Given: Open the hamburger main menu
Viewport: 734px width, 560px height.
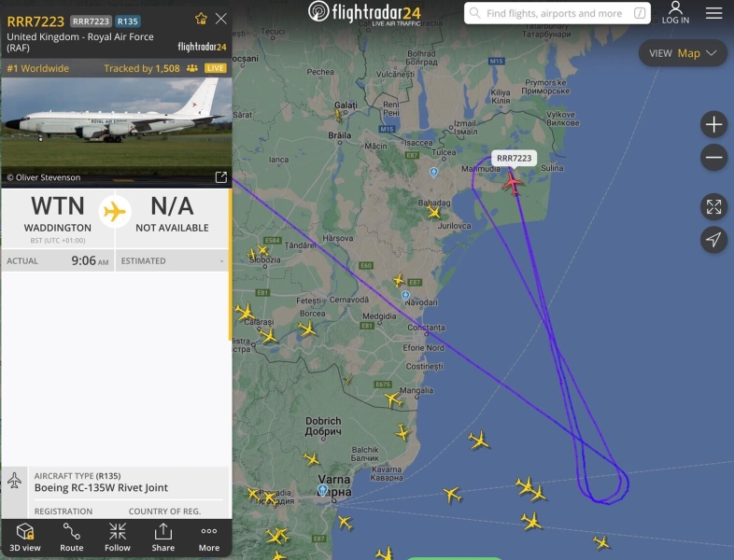Looking at the screenshot, I should (x=713, y=13).
